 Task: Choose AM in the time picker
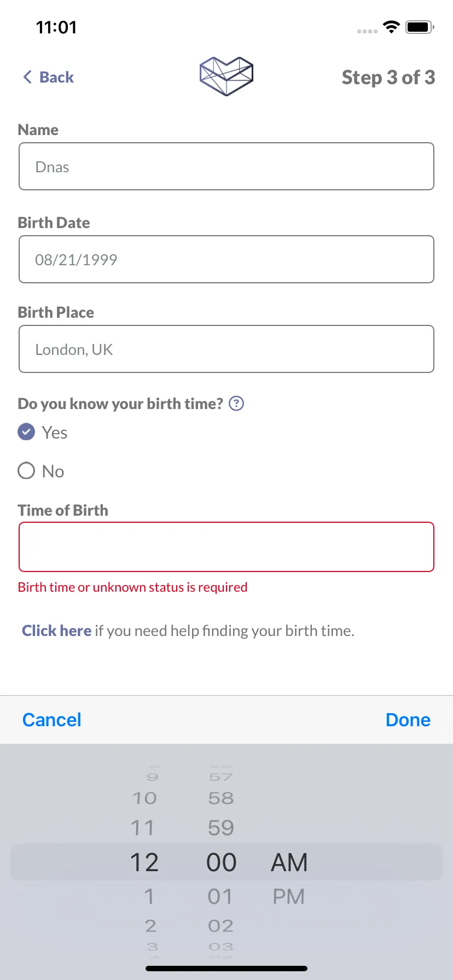(x=289, y=862)
